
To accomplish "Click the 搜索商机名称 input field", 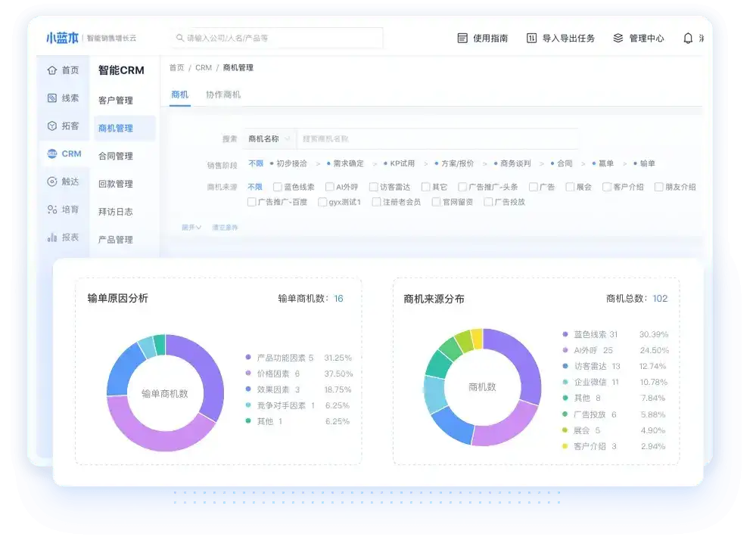I will pyautogui.click(x=437, y=138).
